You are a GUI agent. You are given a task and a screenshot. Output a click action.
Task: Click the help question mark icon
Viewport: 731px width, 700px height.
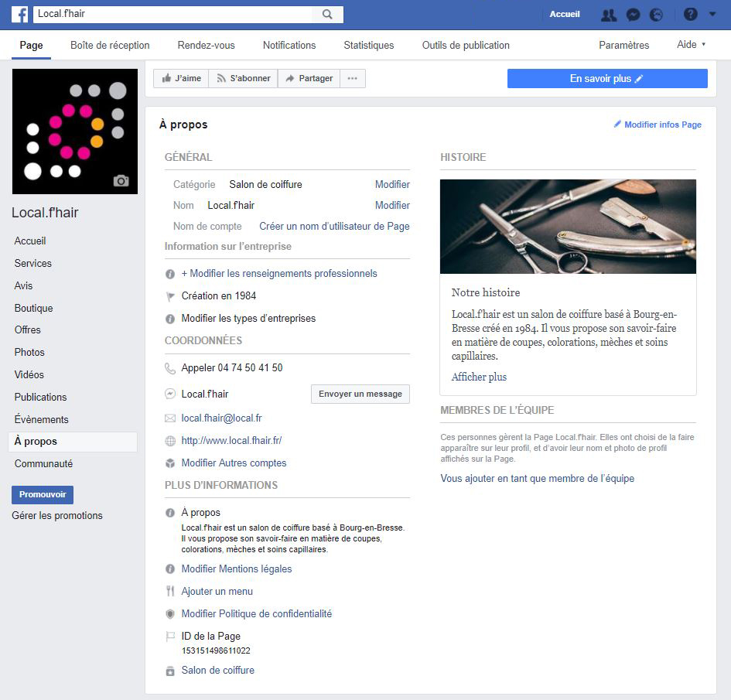tap(691, 14)
